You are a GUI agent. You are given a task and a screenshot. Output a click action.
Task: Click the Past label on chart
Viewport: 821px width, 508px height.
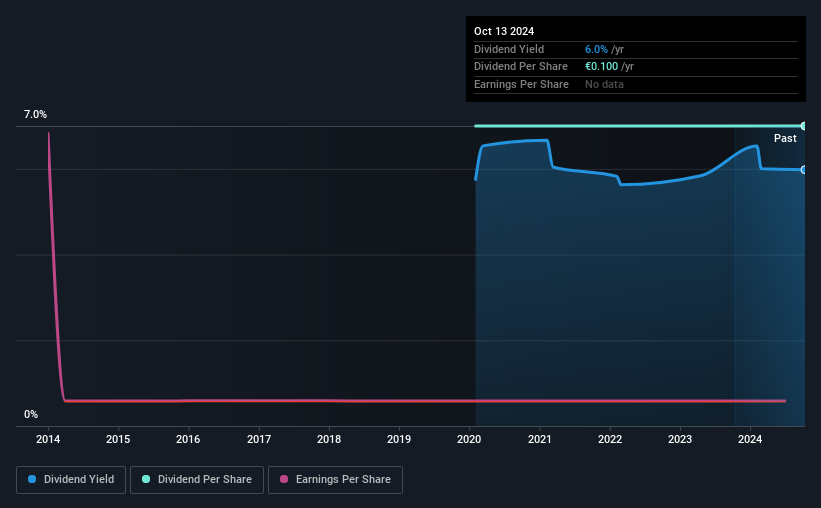click(x=785, y=138)
